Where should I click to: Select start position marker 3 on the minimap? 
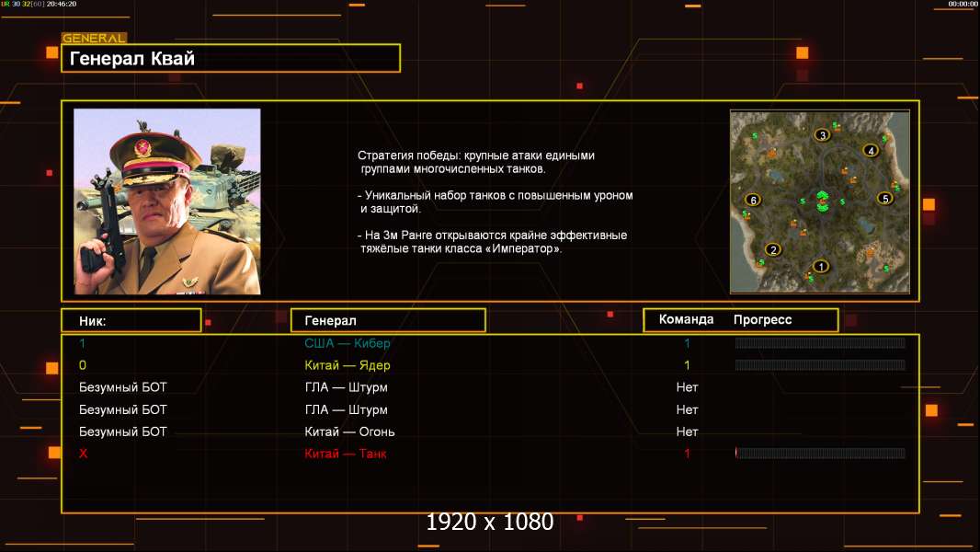point(823,134)
